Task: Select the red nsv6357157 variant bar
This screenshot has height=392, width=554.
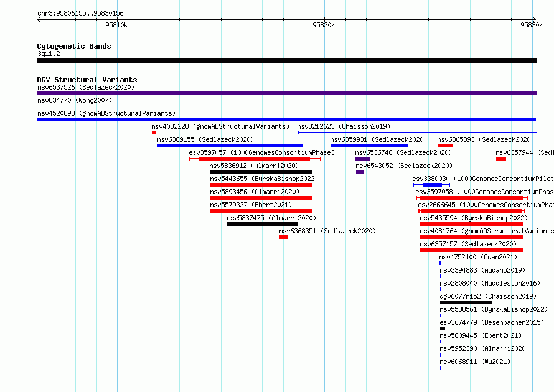Action: pos(471,250)
